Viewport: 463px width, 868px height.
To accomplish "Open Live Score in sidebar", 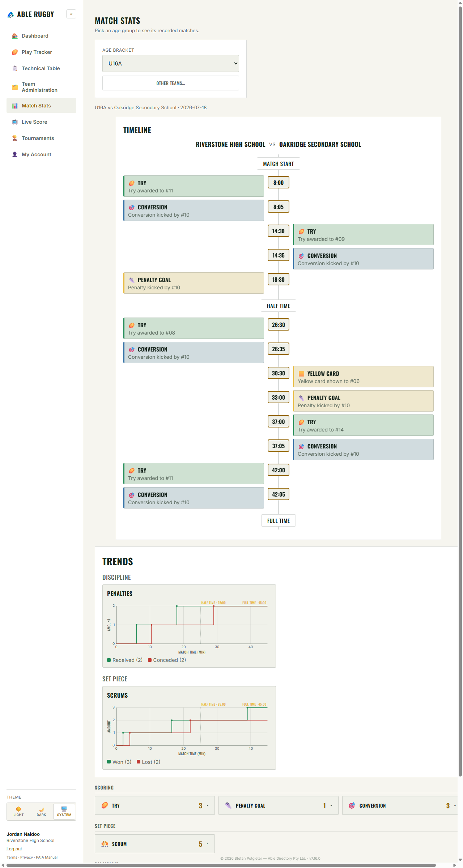I will tap(41, 122).
